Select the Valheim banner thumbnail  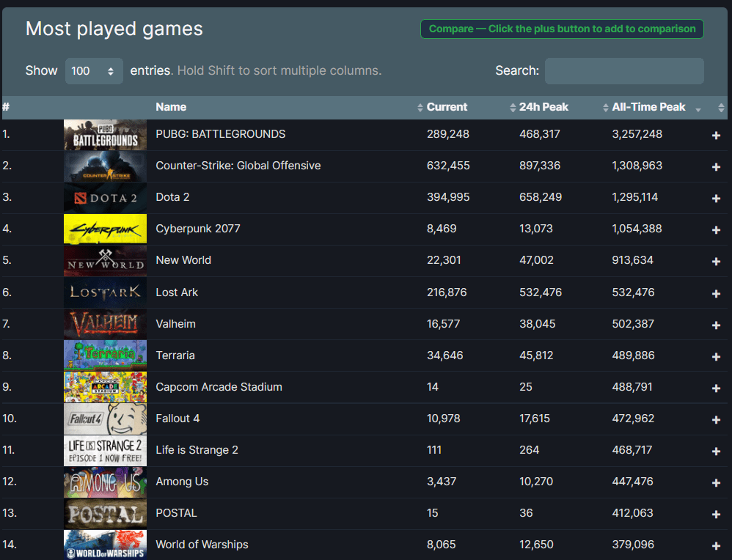105,324
